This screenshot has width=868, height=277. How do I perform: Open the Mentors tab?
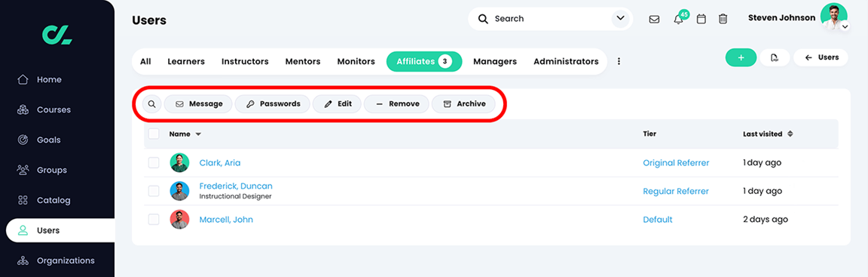coord(303,61)
